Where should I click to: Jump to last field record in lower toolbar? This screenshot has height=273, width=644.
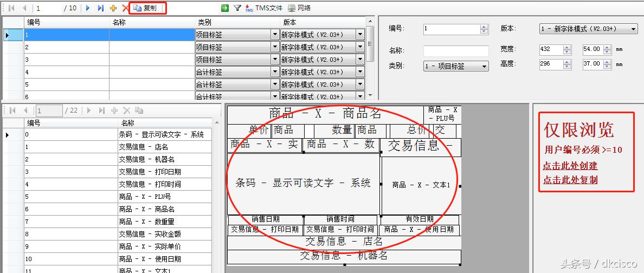pyautogui.click(x=101, y=110)
